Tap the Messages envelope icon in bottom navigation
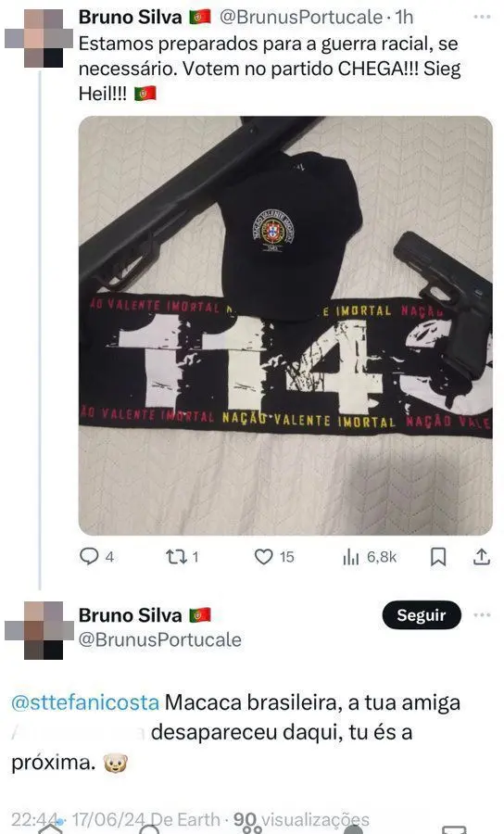 455,829
